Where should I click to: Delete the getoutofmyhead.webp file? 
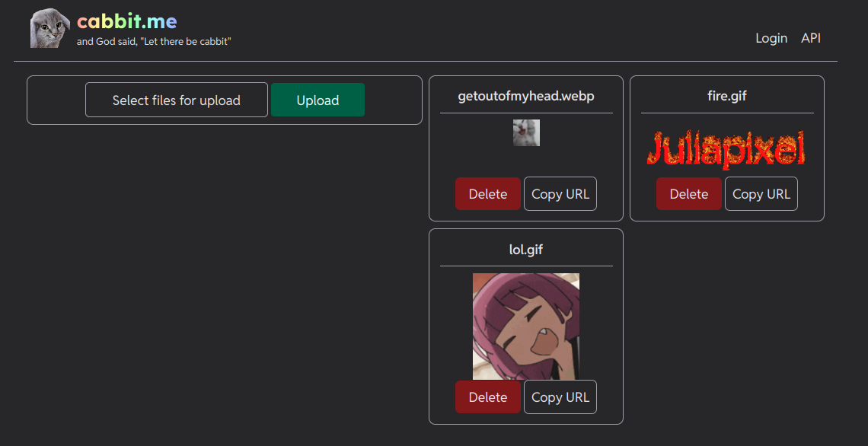click(x=488, y=194)
